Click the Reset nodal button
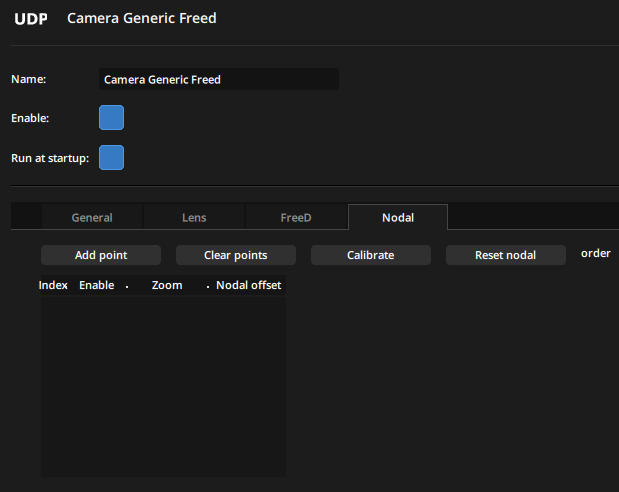 pos(506,255)
